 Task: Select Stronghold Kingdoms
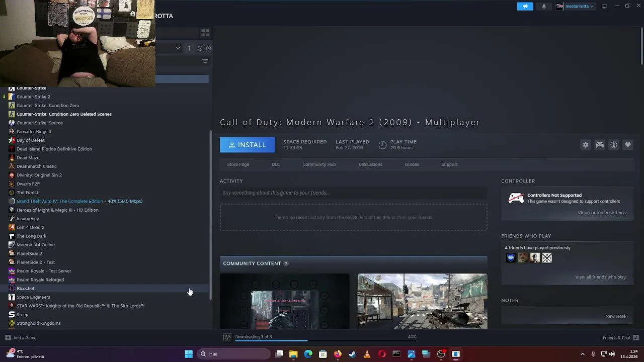click(x=38, y=323)
